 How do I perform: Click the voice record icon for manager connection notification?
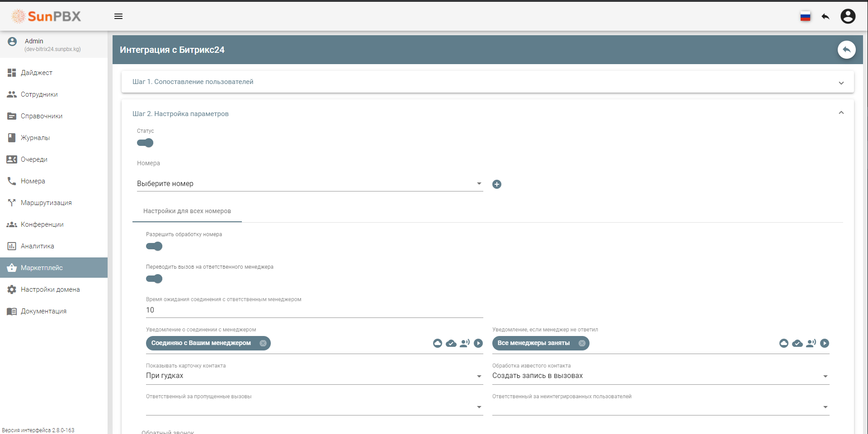pyautogui.click(x=465, y=343)
